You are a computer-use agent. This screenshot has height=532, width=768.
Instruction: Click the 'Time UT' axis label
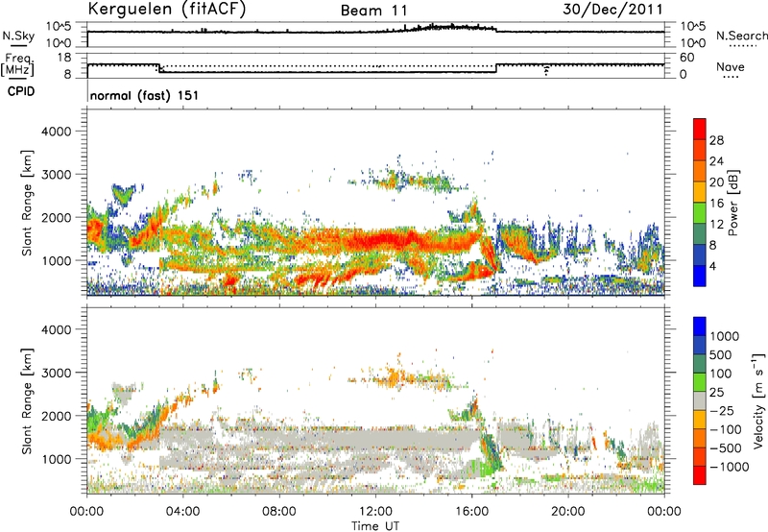pos(375,525)
